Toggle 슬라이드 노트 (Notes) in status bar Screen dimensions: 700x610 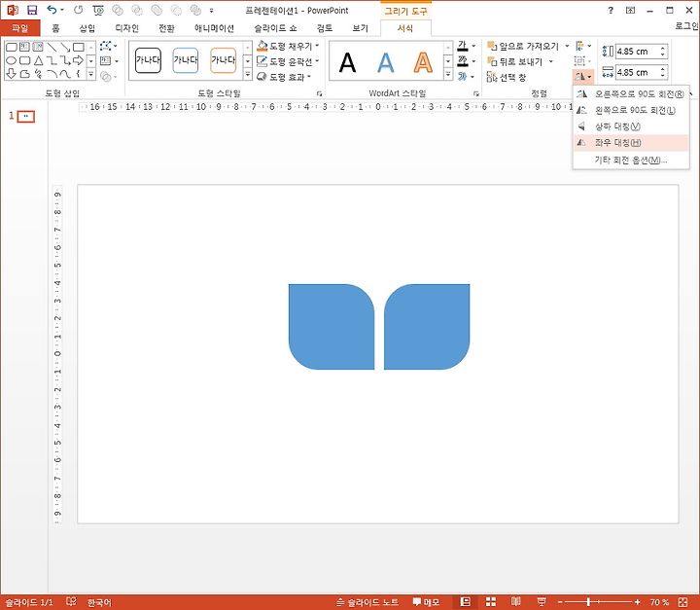coord(367,602)
